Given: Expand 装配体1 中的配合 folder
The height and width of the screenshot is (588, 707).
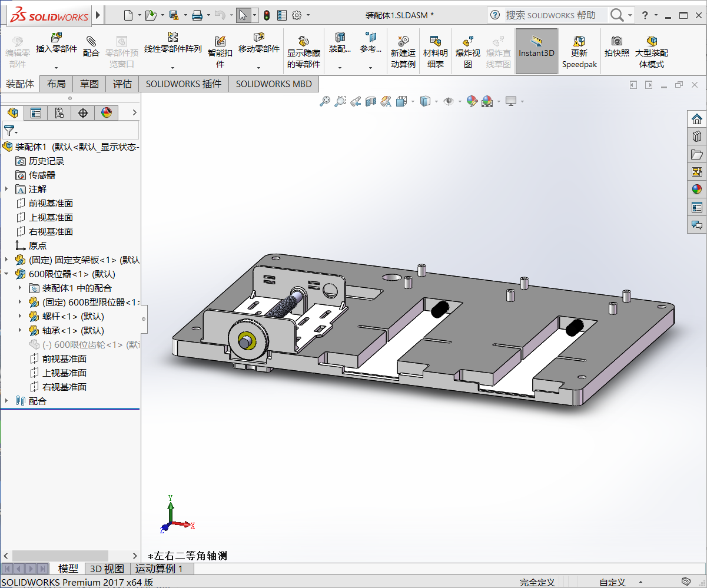Looking at the screenshot, I should pyautogui.click(x=20, y=288).
